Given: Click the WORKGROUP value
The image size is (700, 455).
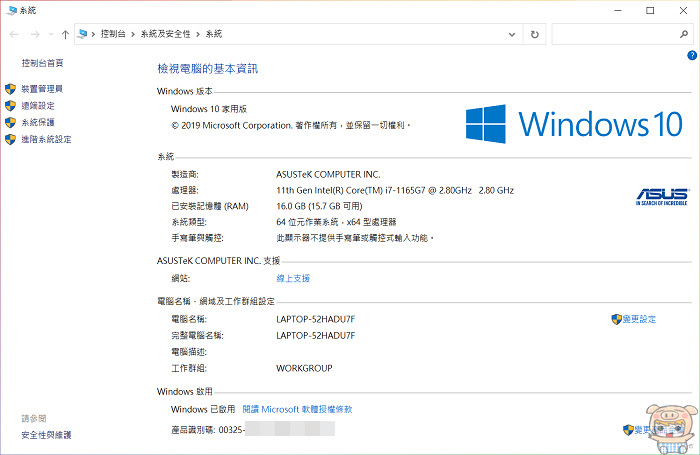Looking at the screenshot, I should pos(304,368).
